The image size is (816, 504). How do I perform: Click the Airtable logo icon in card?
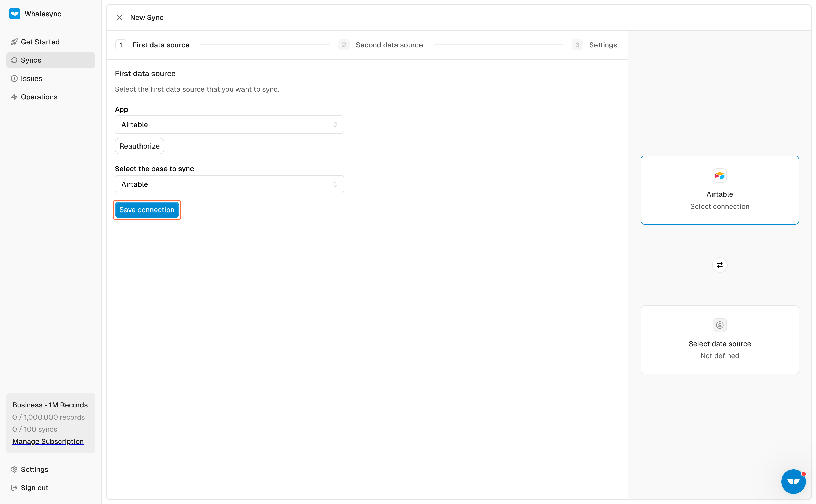click(x=720, y=176)
